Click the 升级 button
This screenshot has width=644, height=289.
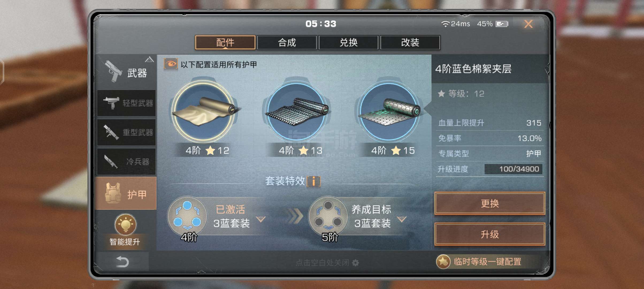coord(490,234)
